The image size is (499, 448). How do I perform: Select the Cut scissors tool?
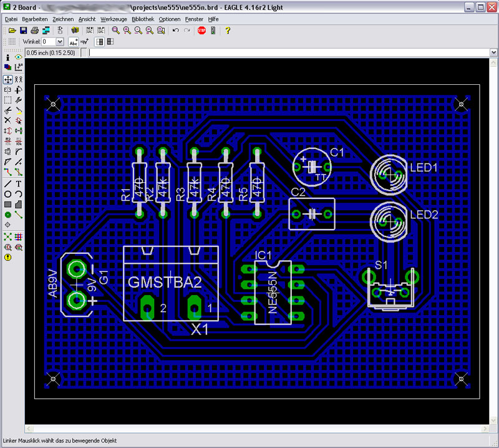click(7, 110)
